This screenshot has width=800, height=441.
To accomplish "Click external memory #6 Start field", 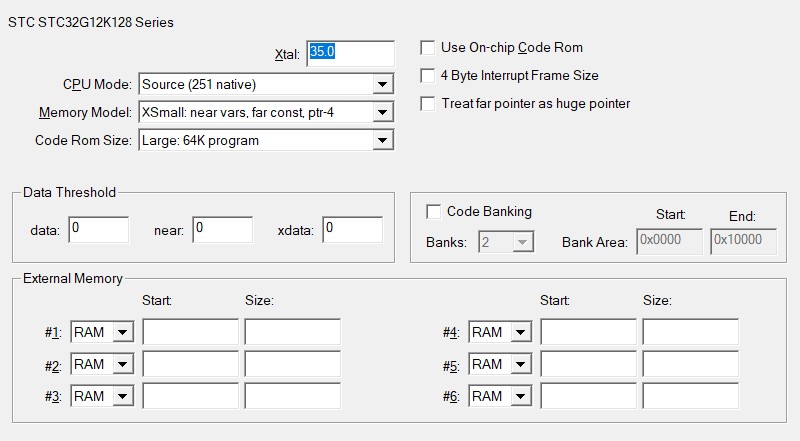I will (x=588, y=396).
